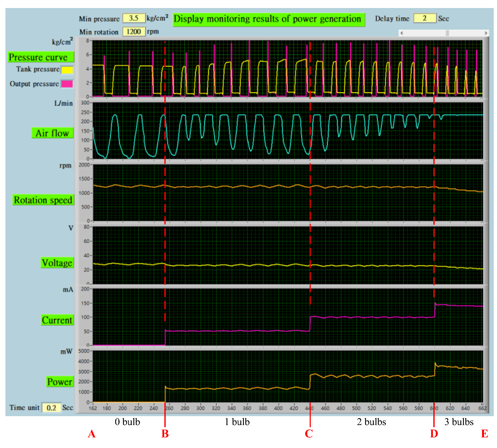Screen dimensions: 497x448
Task: Click the Pressure curve label
Action: [x=41, y=57]
